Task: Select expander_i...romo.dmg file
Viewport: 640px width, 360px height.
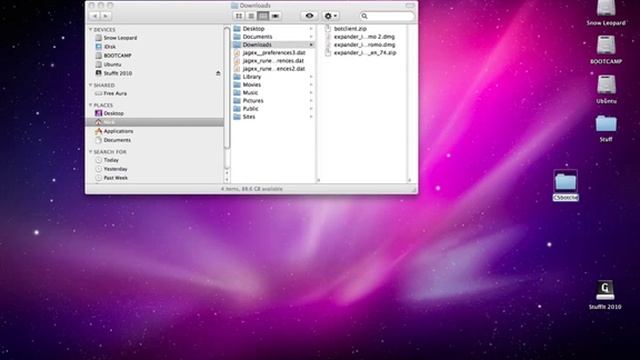Action: coord(360,44)
